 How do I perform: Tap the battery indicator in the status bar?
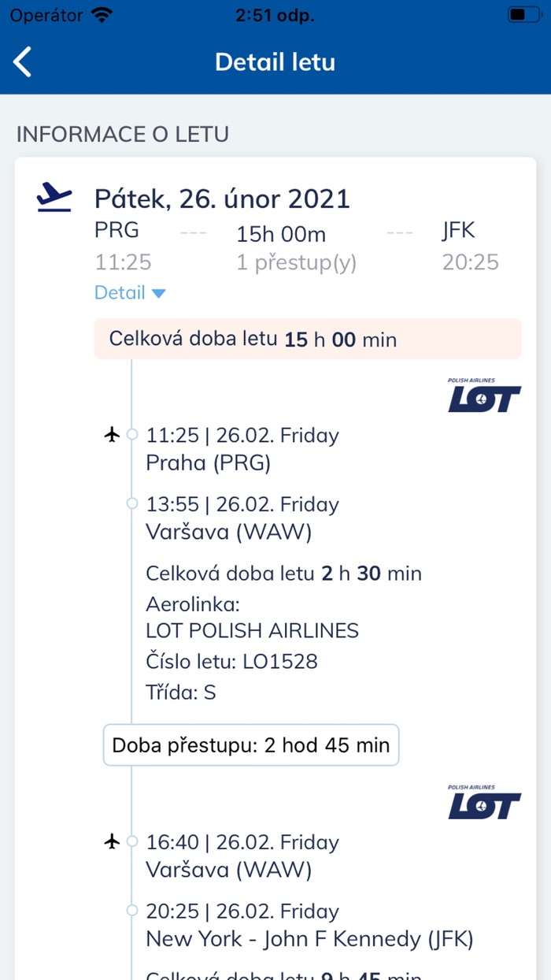coord(523,13)
